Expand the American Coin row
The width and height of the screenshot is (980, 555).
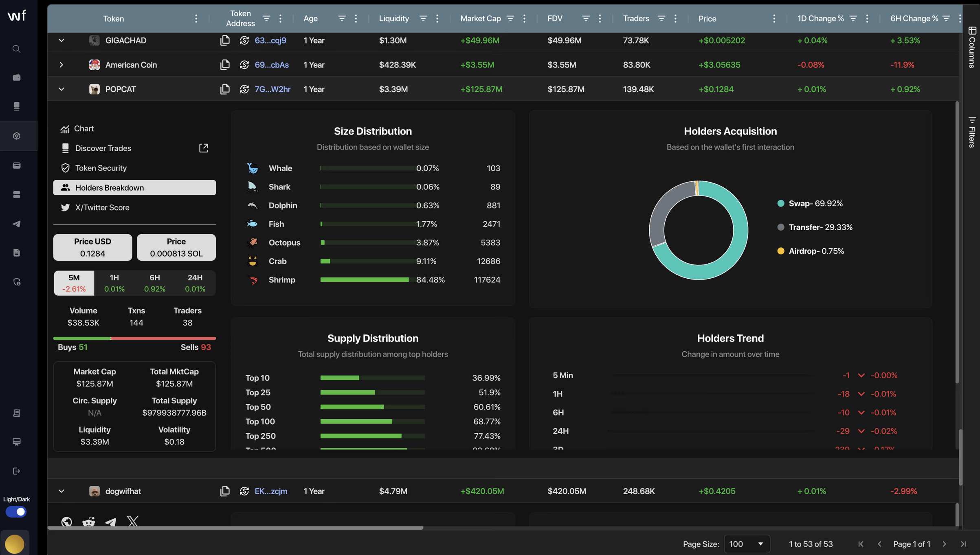click(x=61, y=65)
